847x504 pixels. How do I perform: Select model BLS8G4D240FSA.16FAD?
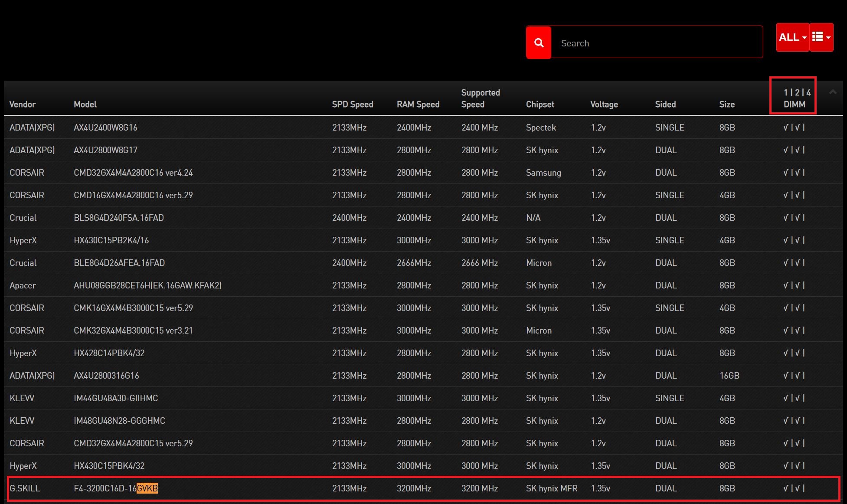tap(119, 218)
